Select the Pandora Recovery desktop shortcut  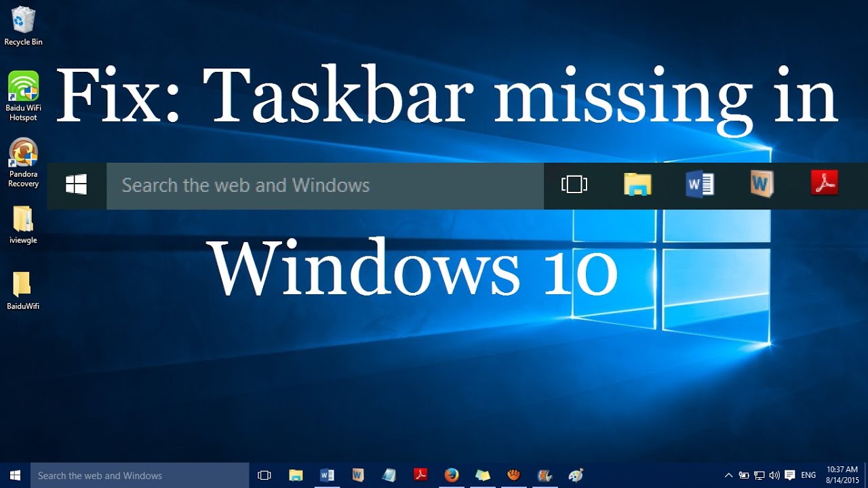click(x=23, y=163)
